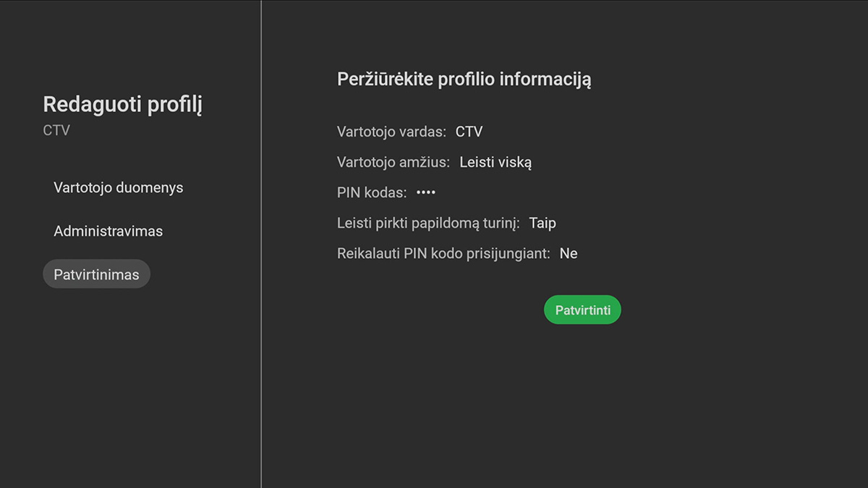The height and width of the screenshot is (488, 868).
Task: Click the rounded highlight behind "Patvirtinimas"
Action: tap(96, 274)
